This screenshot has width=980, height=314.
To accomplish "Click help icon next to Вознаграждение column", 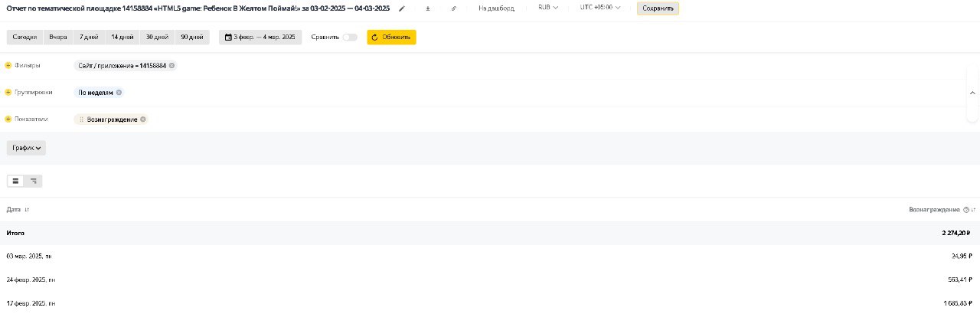I will (966, 209).
